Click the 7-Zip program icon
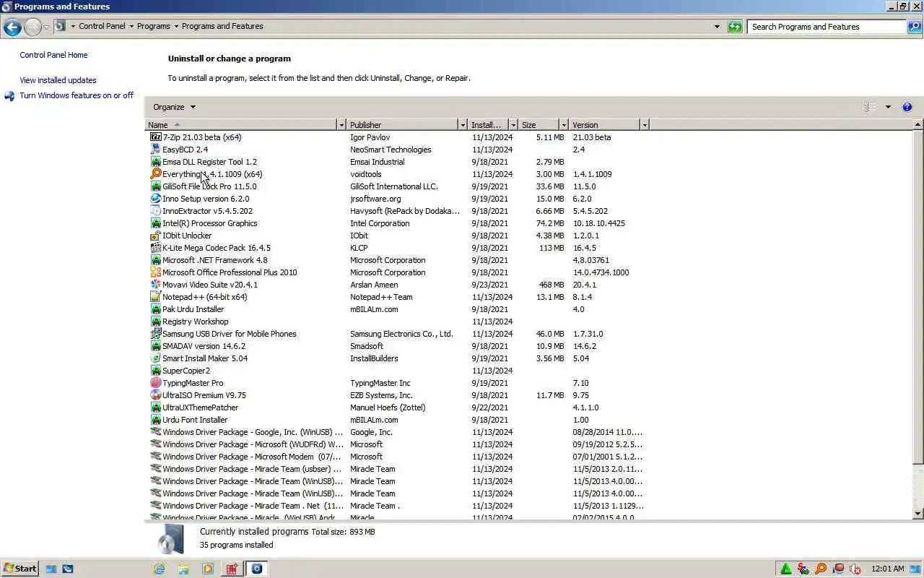Image resolution: width=924 pixels, height=578 pixels. tap(156, 137)
